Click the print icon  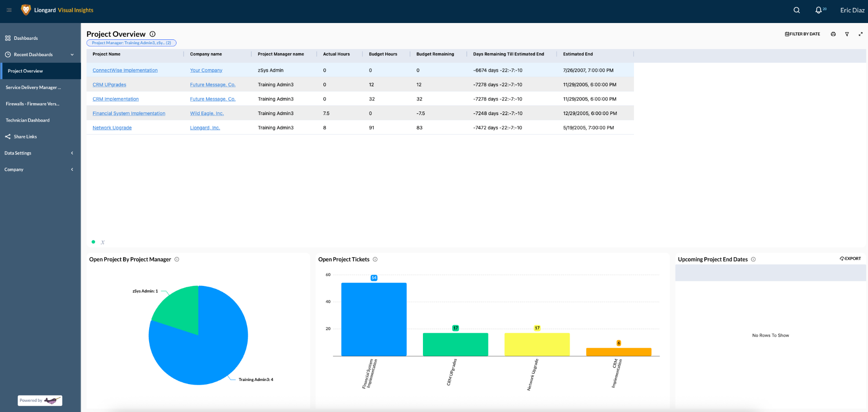(x=833, y=34)
